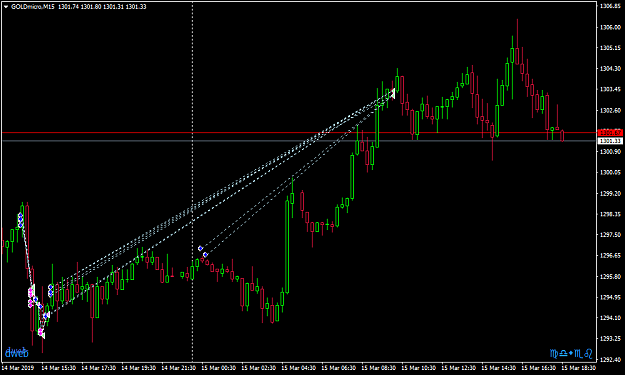Click the upper blue trade marker at 15 Mar 00:30
The height and width of the screenshot is (375, 625).
pyautogui.click(x=200, y=248)
